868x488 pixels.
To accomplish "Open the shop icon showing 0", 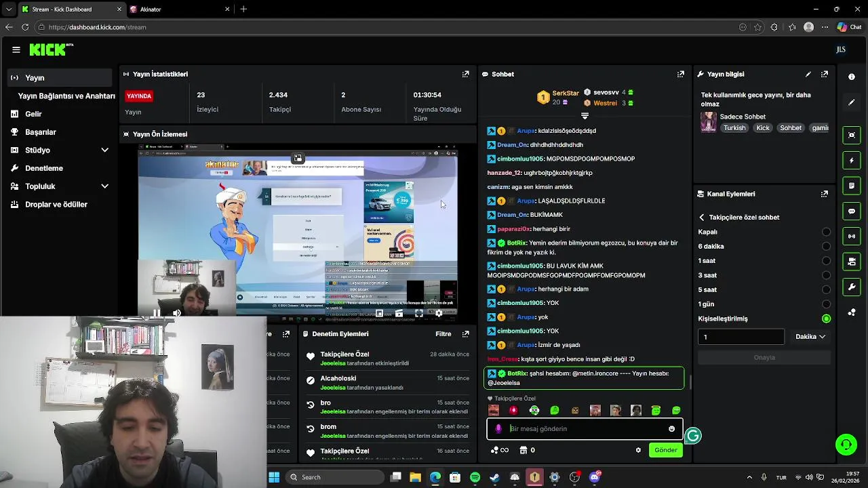I will [527, 450].
